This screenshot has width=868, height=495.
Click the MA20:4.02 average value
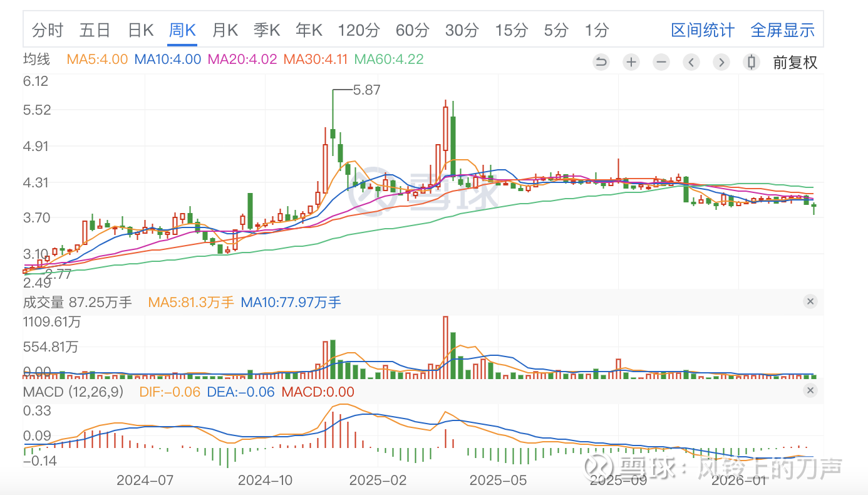click(242, 60)
